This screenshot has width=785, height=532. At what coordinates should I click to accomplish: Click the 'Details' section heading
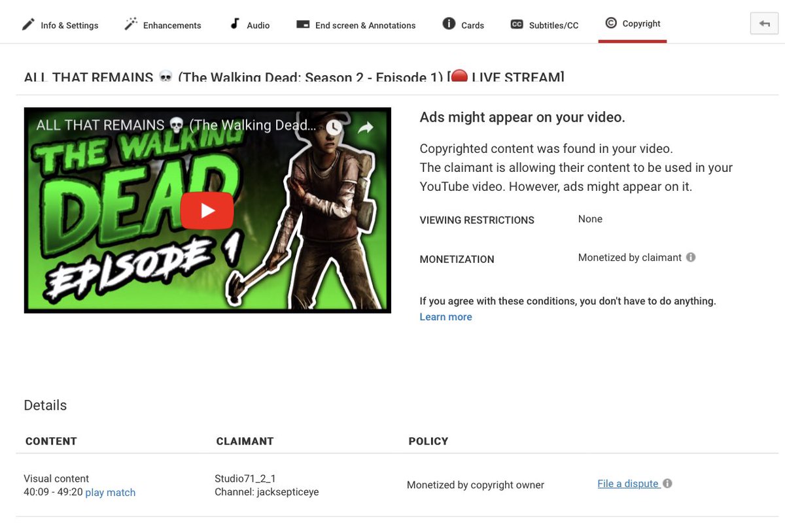point(45,405)
